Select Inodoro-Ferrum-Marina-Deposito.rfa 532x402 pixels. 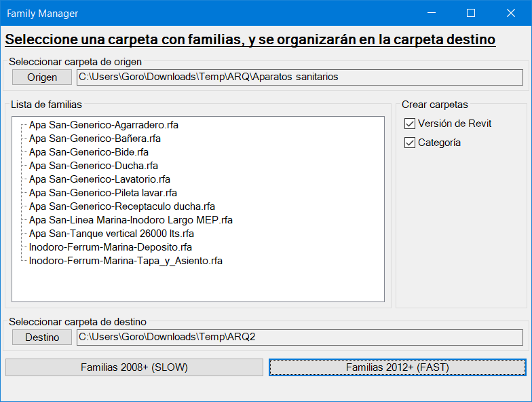(x=110, y=247)
